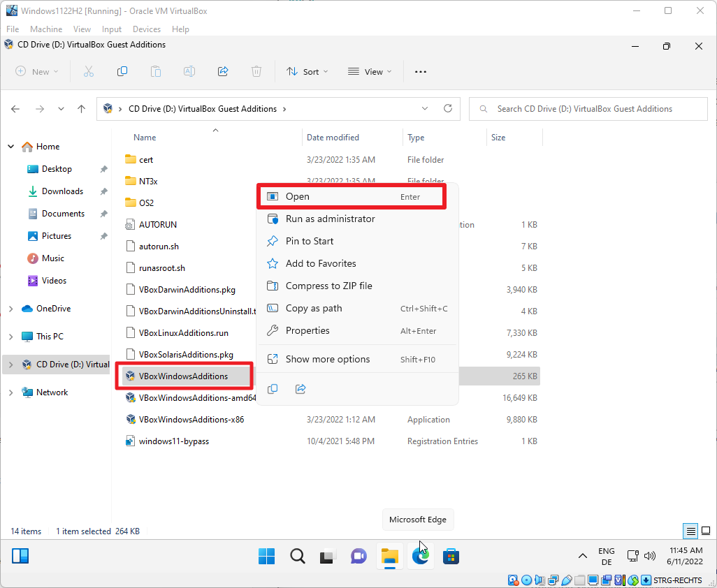Choose Compress to ZIP file
The width and height of the screenshot is (717, 588).
358,286
